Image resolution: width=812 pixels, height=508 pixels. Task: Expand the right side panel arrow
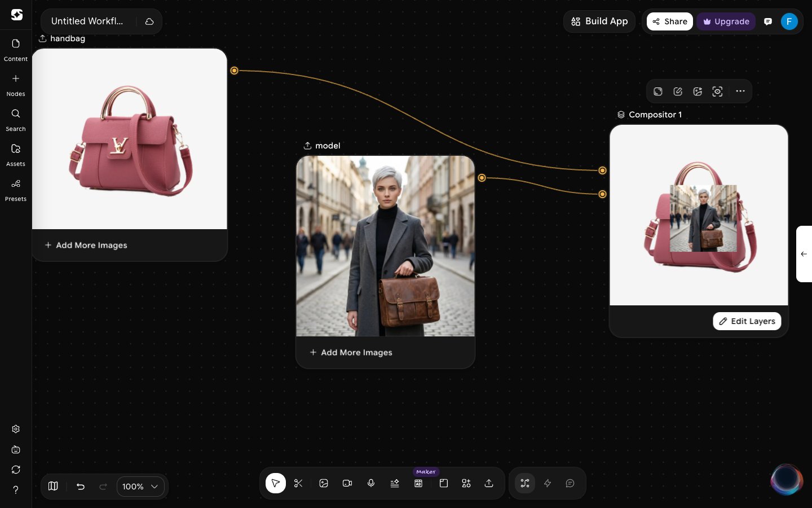(x=804, y=254)
